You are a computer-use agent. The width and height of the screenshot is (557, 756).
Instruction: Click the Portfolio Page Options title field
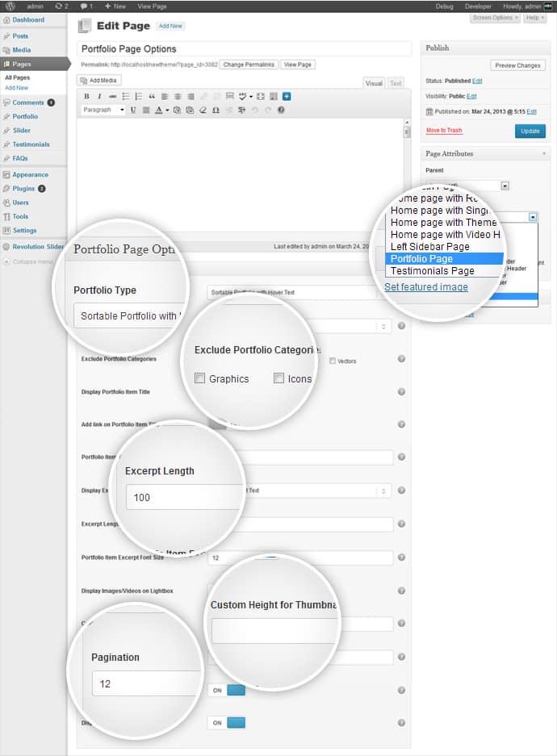(244, 48)
